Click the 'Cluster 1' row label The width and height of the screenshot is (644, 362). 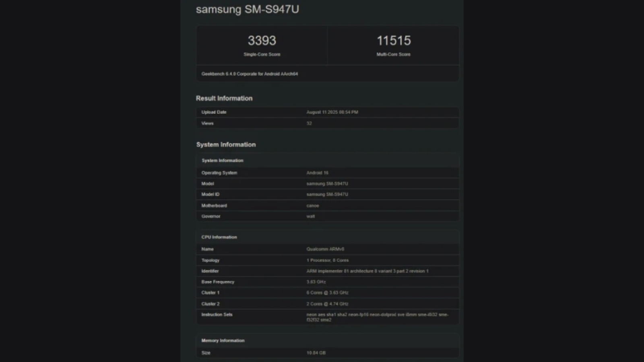(211, 293)
